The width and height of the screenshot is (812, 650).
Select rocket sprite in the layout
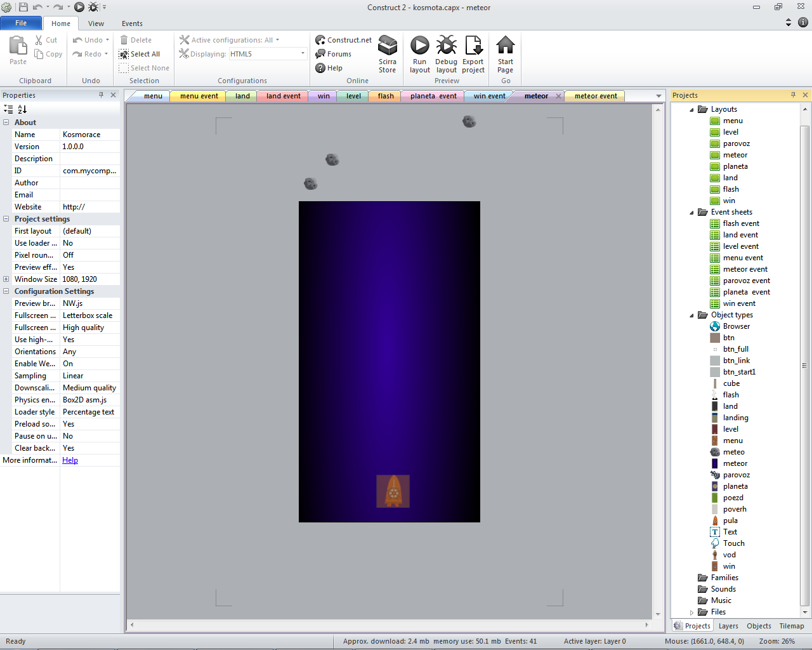pyautogui.click(x=393, y=491)
